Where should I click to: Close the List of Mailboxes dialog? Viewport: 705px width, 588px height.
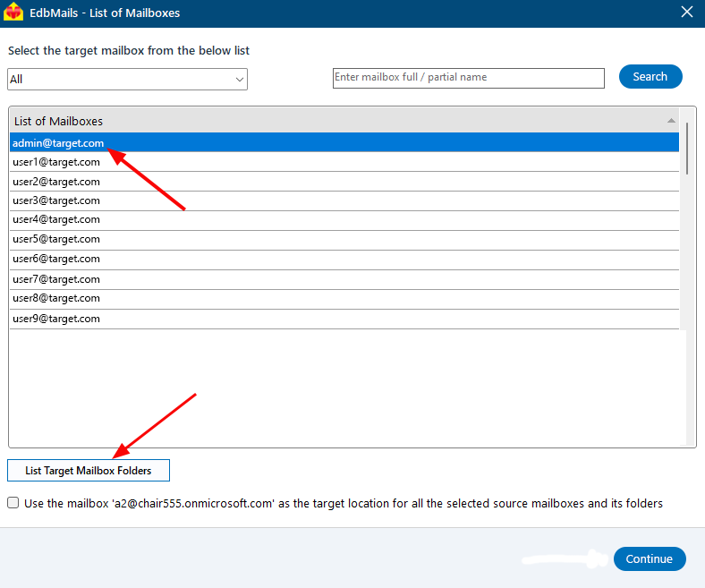(687, 12)
